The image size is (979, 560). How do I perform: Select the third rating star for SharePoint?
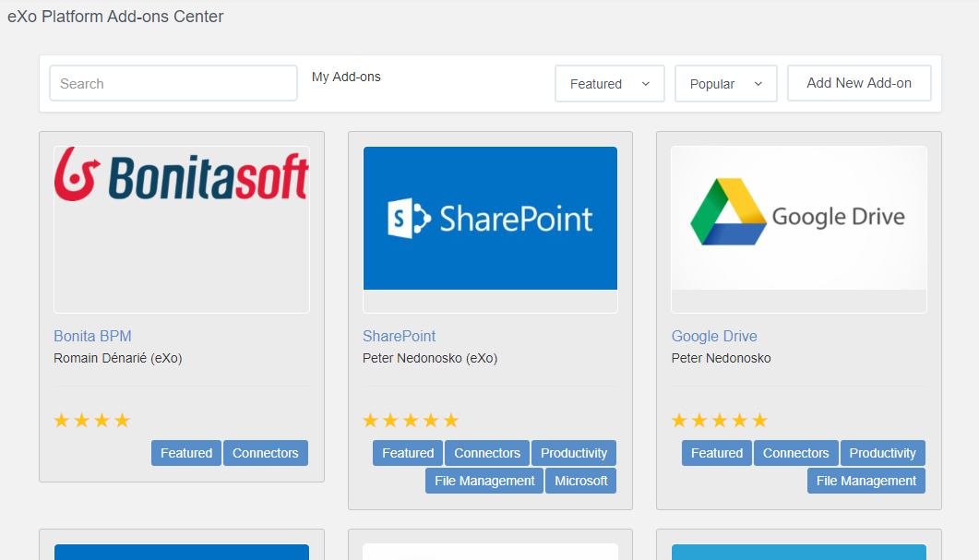(411, 420)
